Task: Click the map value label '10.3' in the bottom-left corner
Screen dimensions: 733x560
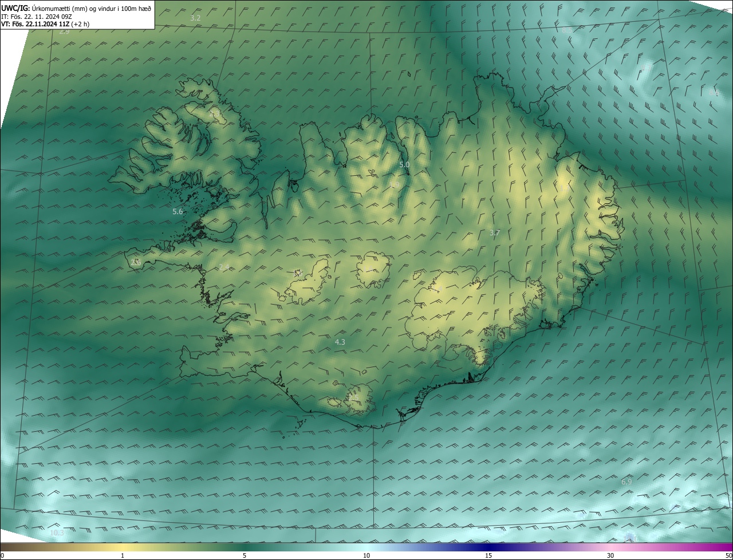Action: tap(57, 533)
